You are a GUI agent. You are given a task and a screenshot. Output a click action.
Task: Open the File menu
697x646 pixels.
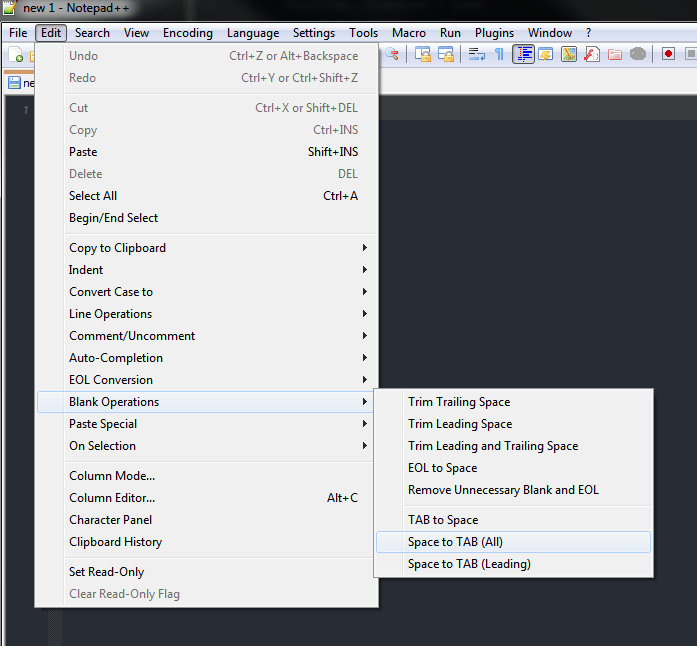click(x=18, y=33)
